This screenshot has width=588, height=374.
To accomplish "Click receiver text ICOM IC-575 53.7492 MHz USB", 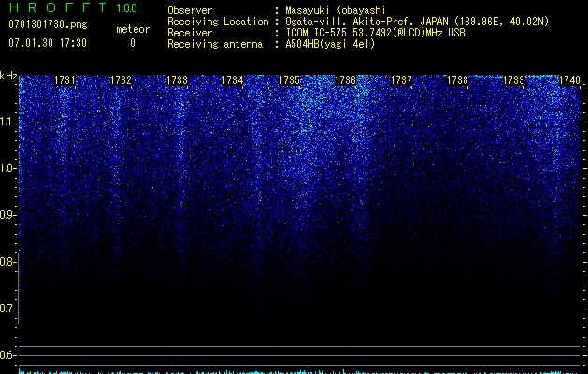I will click(375, 33).
